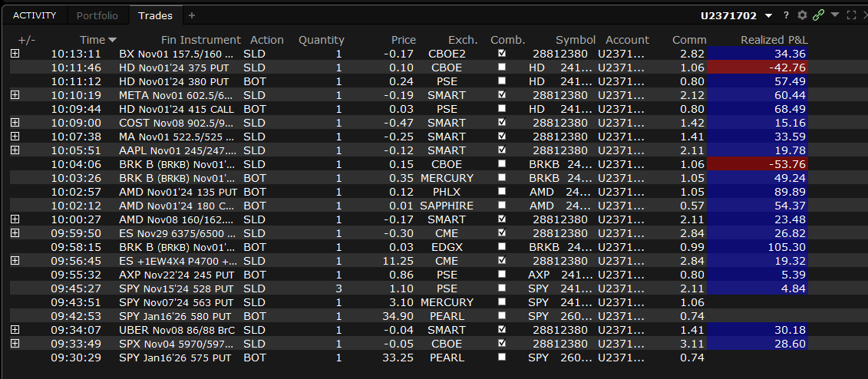868x379 pixels.
Task: Click the 105.30 Realized P&L cell
Action: [757, 247]
